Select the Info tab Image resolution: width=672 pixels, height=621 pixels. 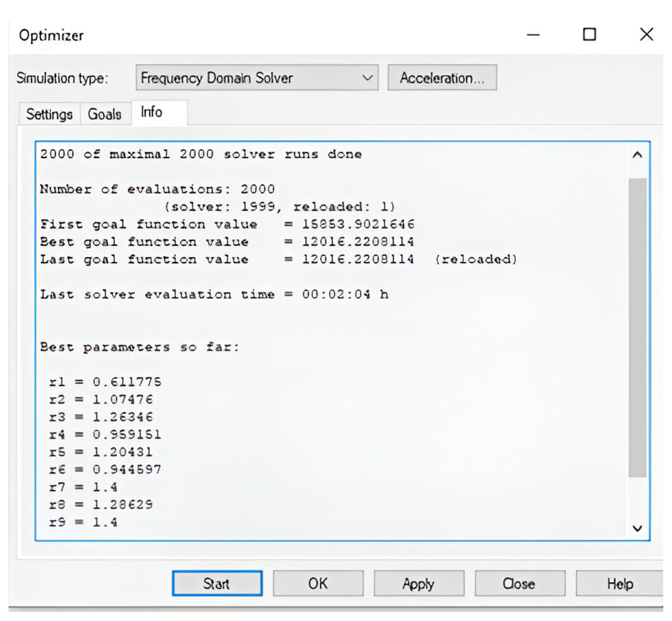[152, 112]
